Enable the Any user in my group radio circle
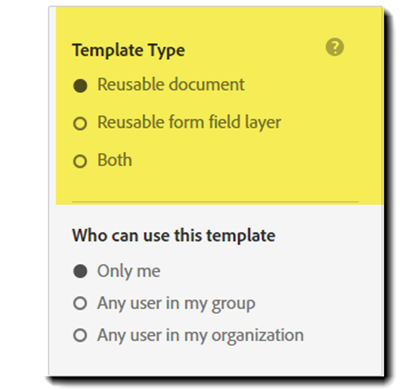Screen dimensions: 400x389 (80, 303)
